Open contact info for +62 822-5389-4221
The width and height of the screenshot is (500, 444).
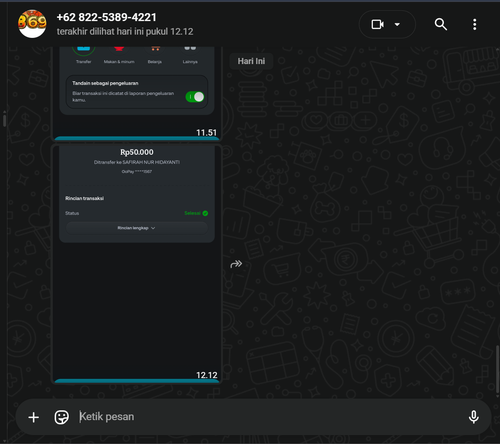click(107, 17)
